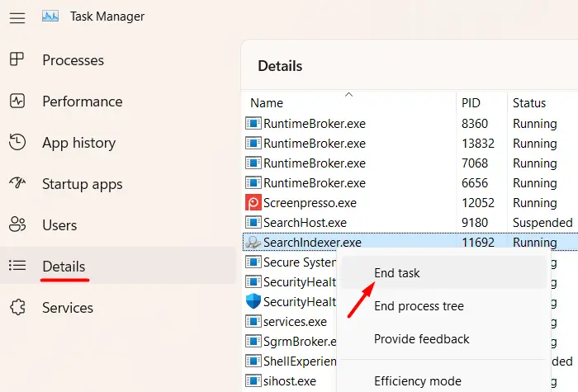Viewport: 578px width, 392px height.
Task: Select the sihost.exe row name
Action: click(x=289, y=381)
